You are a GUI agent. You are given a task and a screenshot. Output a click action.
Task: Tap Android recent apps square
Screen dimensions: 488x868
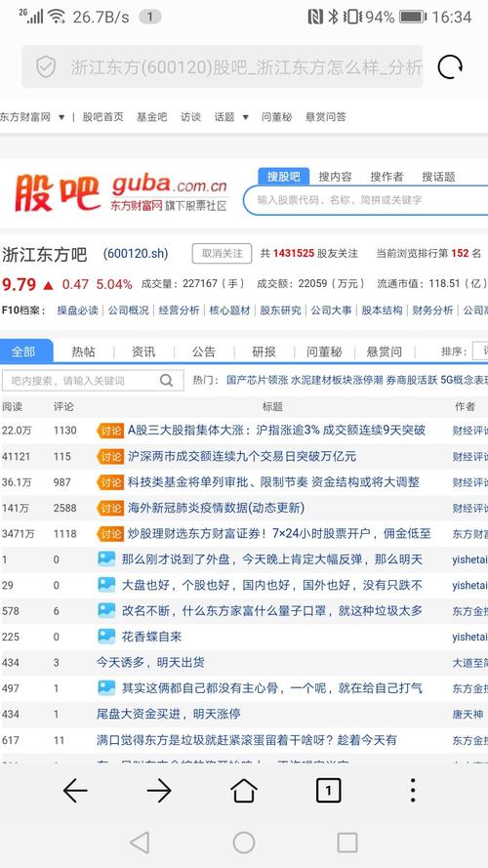(347, 843)
